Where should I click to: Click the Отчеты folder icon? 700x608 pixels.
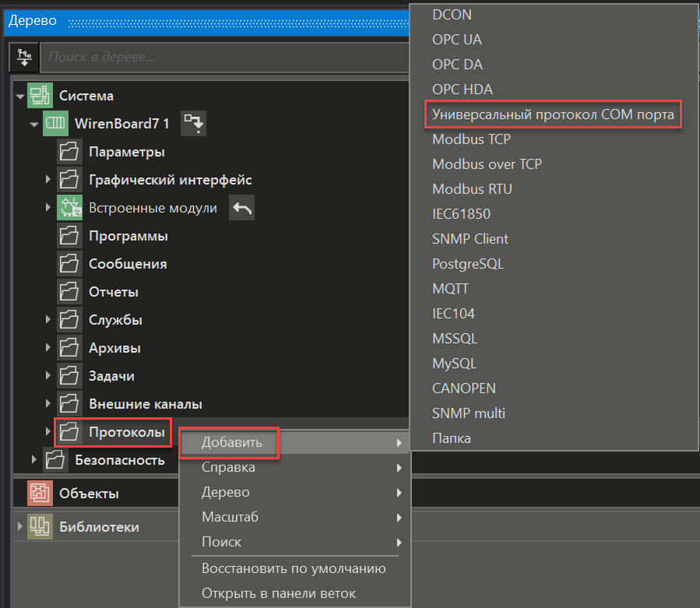69,291
